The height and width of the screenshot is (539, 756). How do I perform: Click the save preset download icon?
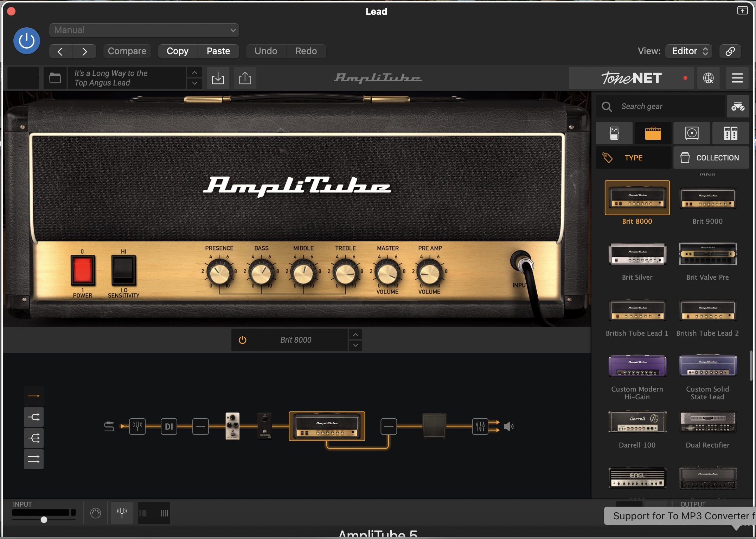click(218, 78)
